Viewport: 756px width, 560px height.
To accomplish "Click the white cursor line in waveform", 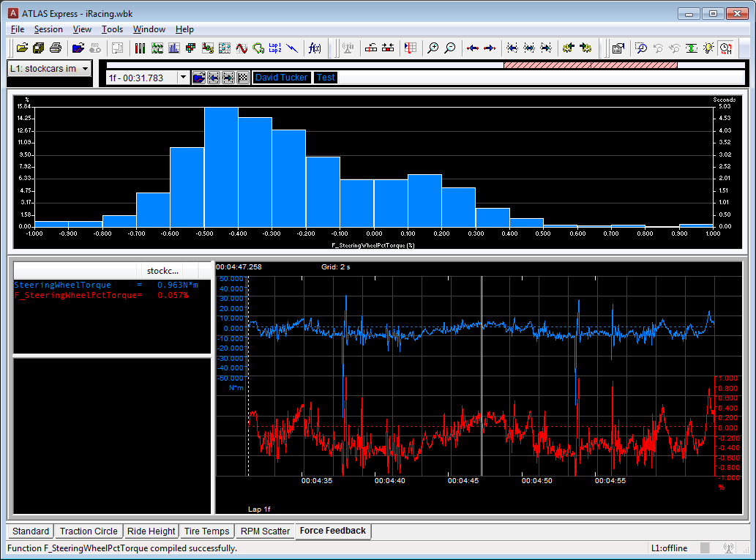I will [x=482, y=376].
